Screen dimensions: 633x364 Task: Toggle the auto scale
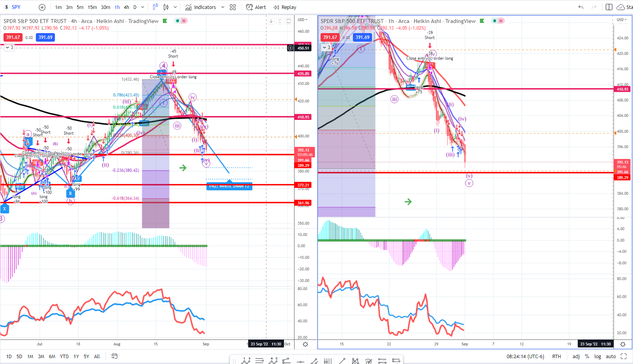pos(611,356)
